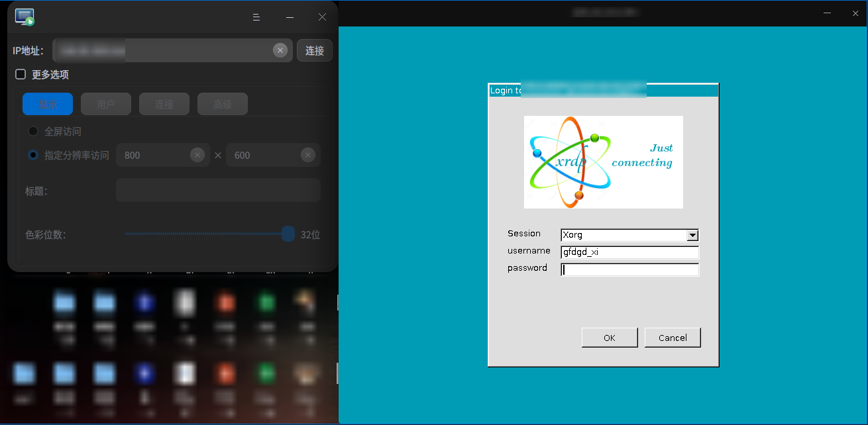Clear the IP address field

(x=280, y=50)
